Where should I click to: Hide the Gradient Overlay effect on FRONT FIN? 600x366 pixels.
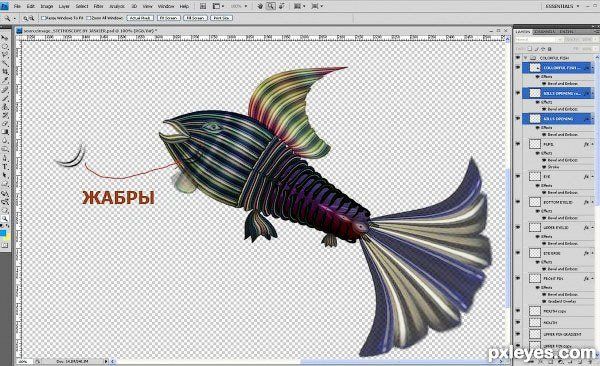(x=544, y=301)
